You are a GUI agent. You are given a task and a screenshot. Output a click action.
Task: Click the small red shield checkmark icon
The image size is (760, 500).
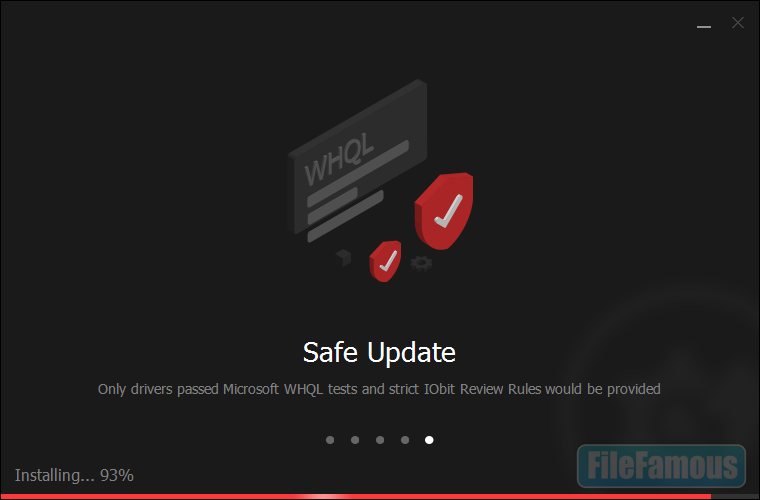[385, 261]
